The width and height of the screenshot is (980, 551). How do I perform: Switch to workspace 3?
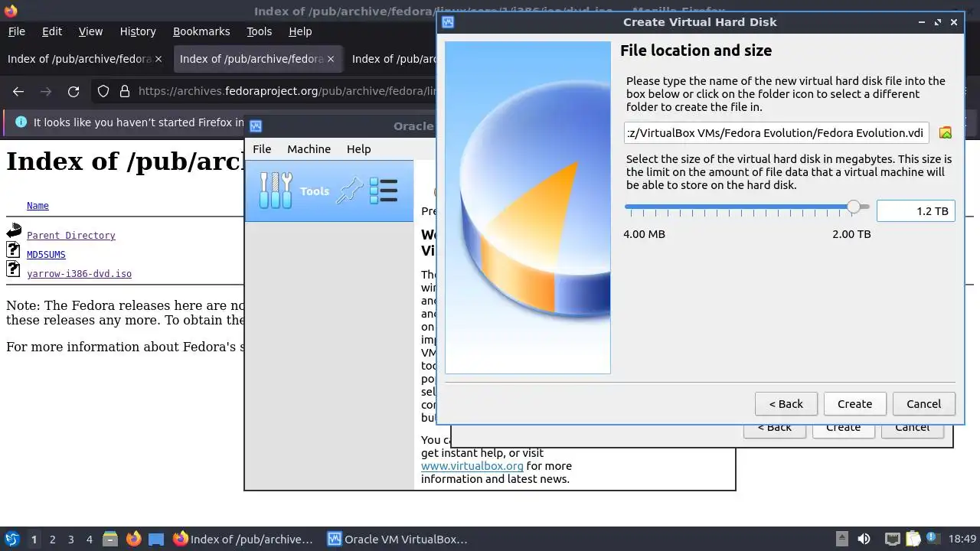[x=70, y=540]
